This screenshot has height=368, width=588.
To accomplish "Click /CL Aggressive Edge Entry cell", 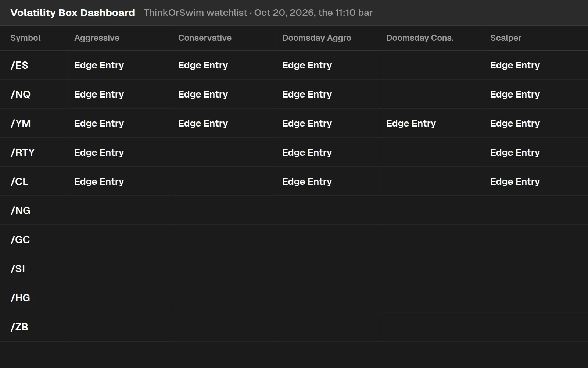I will click(120, 181).
